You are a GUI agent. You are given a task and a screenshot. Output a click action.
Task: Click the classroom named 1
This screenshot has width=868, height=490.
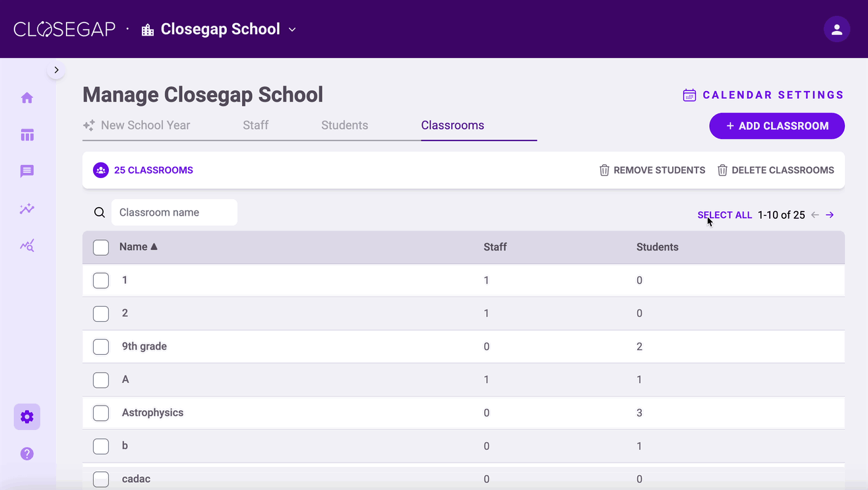click(x=125, y=280)
